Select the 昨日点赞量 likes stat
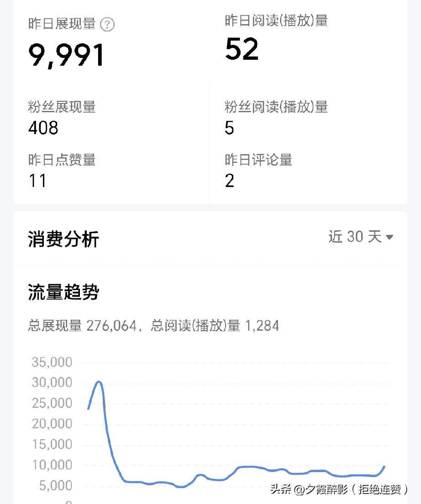Image resolution: width=421 pixels, height=504 pixels. [61, 160]
